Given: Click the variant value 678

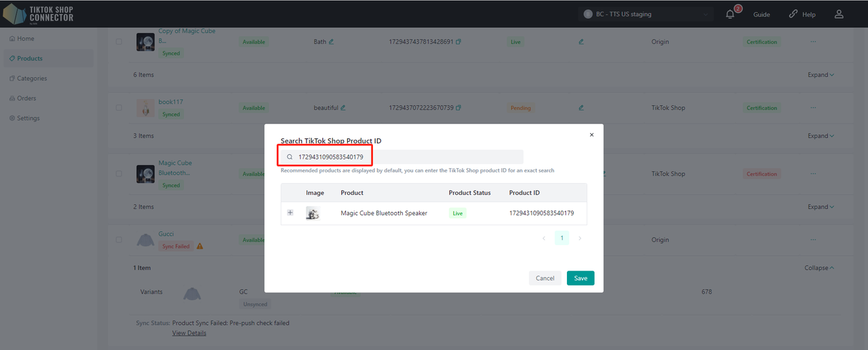Looking at the screenshot, I should pos(707,292).
